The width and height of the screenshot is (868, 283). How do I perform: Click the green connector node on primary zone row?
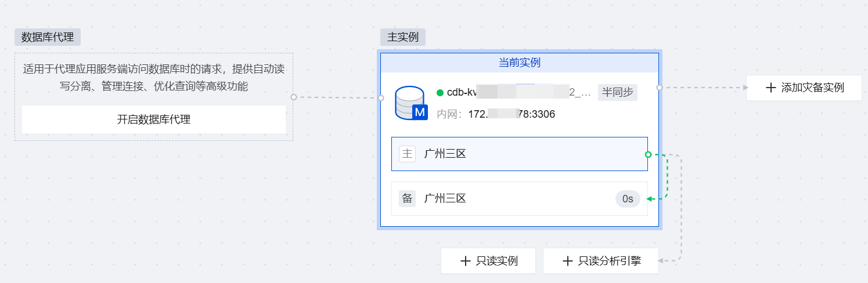pyautogui.click(x=649, y=154)
